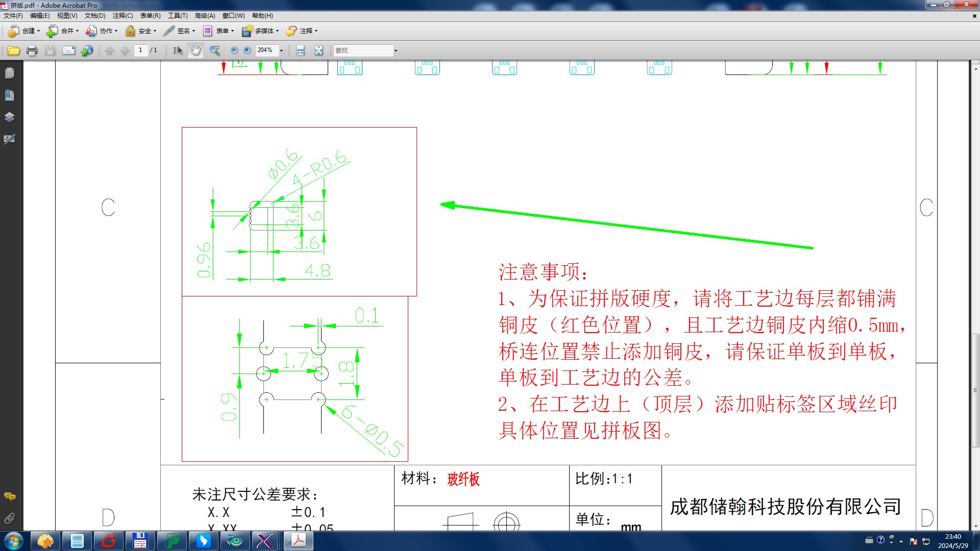Toggle the Hand tool in toolbar
The width and height of the screenshot is (980, 551).
click(195, 51)
